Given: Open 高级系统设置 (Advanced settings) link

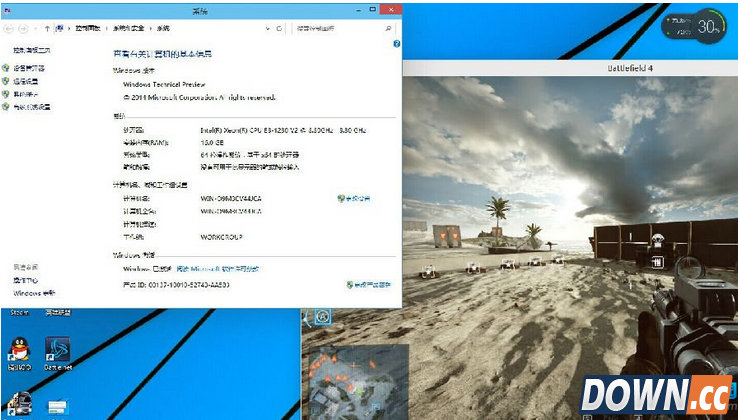Looking at the screenshot, I should (32, 107).
